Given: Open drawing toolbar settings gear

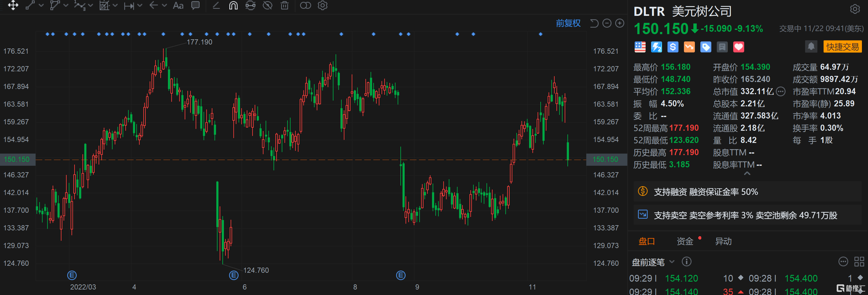Looking at the screenshot, I should 322,5.
